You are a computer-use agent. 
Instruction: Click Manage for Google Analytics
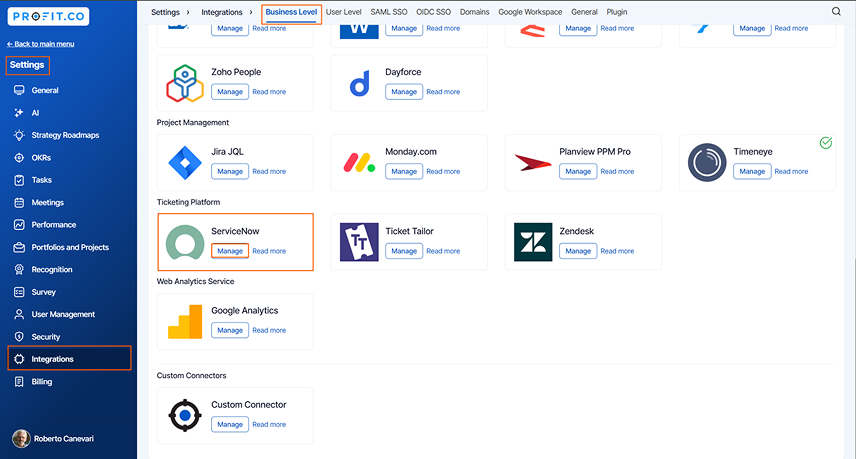point(230,330)
